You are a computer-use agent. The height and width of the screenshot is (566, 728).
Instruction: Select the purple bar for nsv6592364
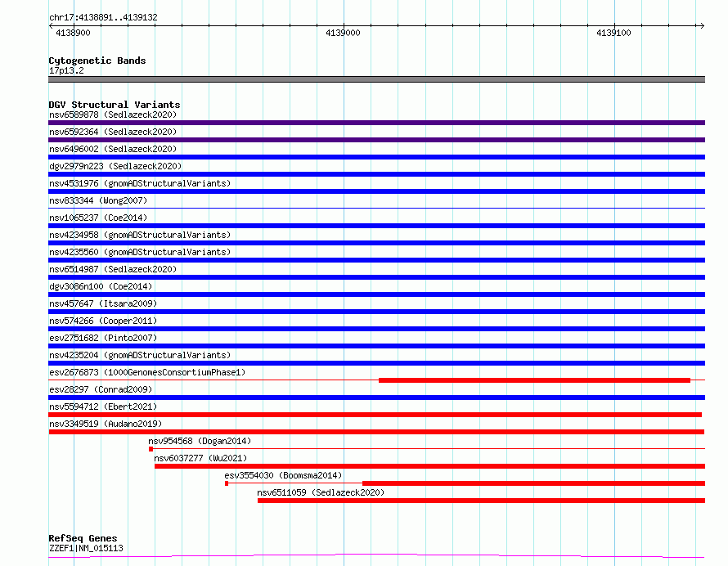pos(376,140)
